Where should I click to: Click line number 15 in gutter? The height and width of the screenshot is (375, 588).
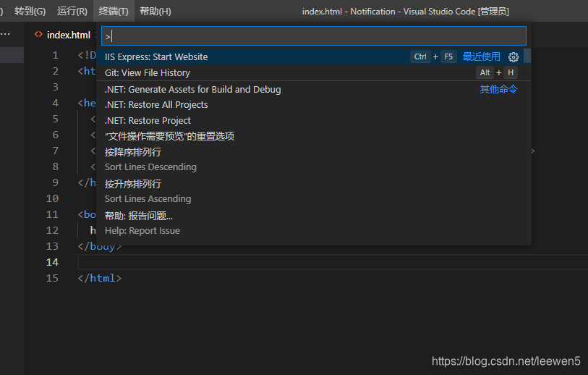pyautogui.click(x=53, y=278)
